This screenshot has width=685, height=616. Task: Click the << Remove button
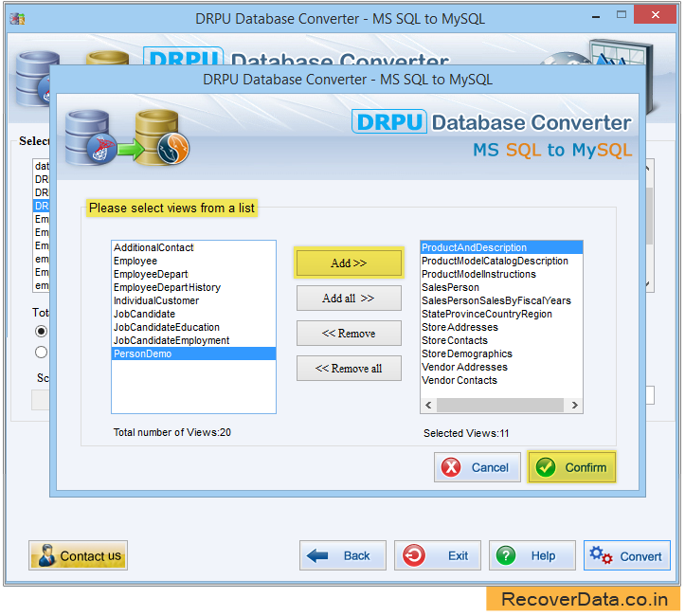coord(349,334)
